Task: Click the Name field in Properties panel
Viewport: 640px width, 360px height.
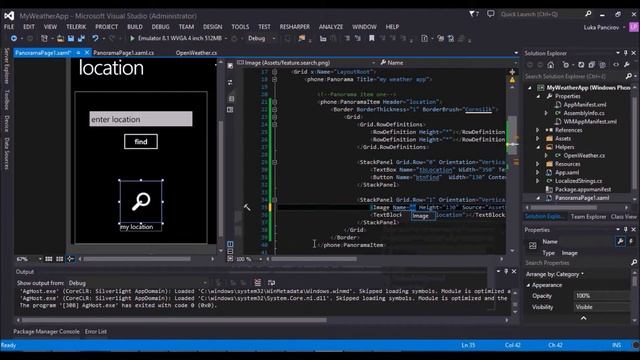Action: tap(587, 242)
